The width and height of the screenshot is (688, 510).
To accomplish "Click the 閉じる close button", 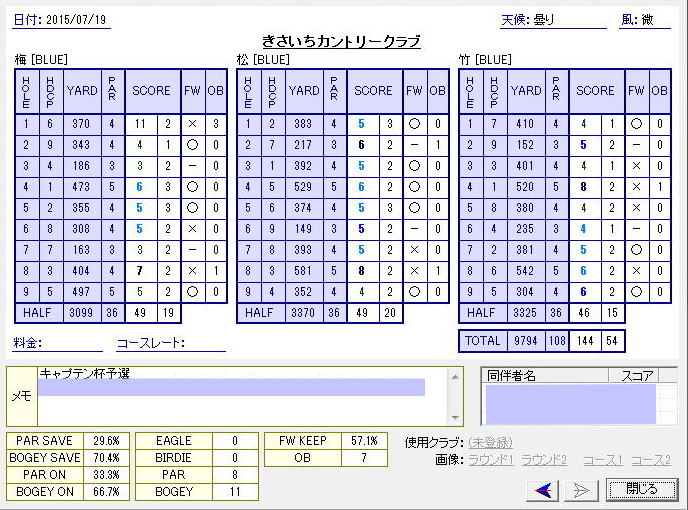I will (x=641, y=489).
